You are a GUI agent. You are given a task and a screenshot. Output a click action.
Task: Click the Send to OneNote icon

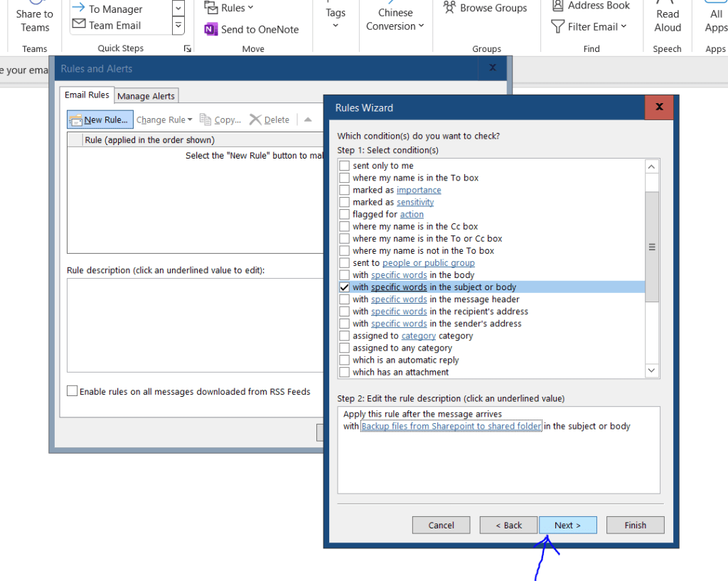[x=211, y=29]
